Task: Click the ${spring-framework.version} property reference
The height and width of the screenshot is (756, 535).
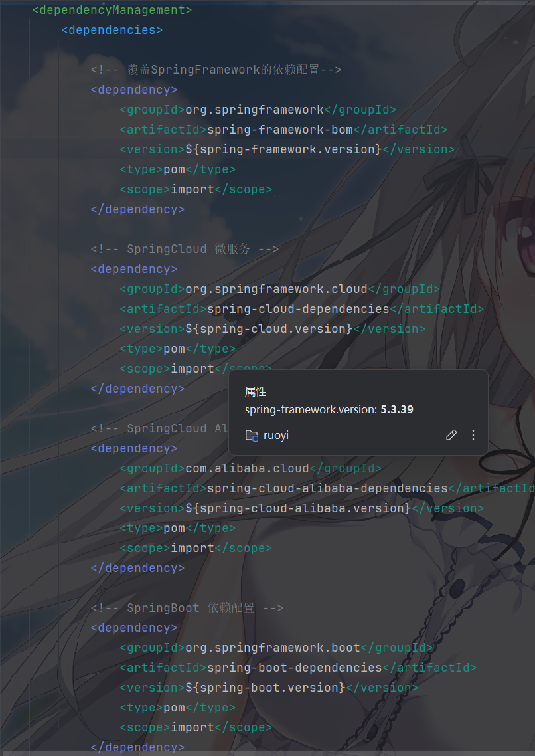Action: click(x=283, y=149)
